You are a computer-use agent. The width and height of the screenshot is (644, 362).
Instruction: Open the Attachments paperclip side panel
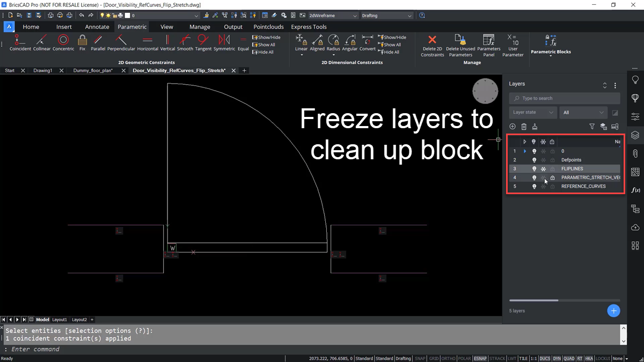point(635,153)
